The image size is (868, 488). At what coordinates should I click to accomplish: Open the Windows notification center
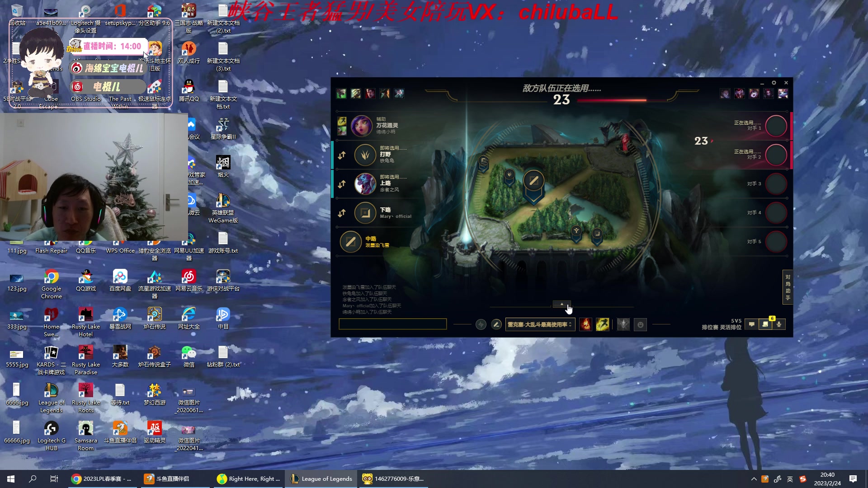pos(853,479)
